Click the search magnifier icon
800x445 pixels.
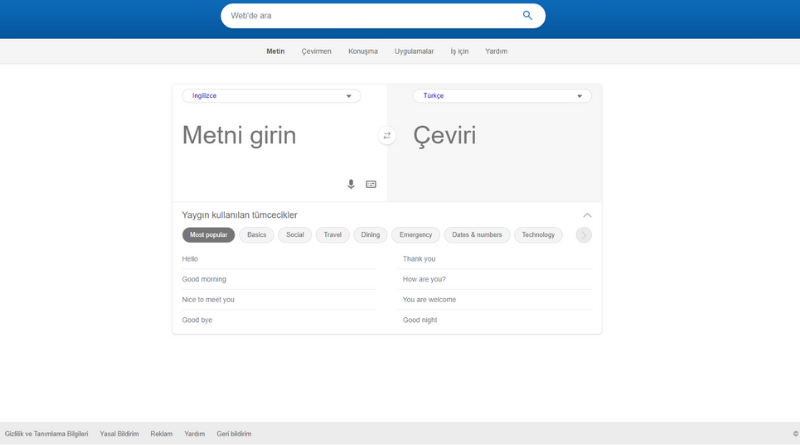pos(527,15)
